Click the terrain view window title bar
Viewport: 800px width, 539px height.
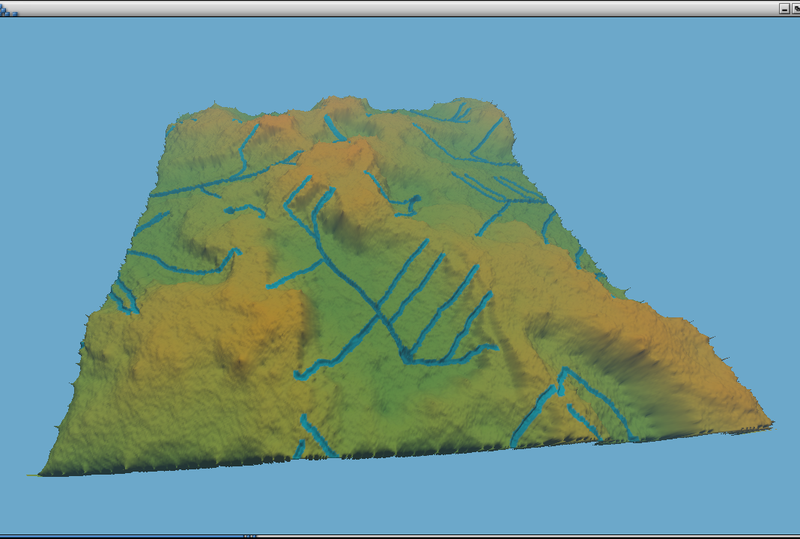pos(398,9)
